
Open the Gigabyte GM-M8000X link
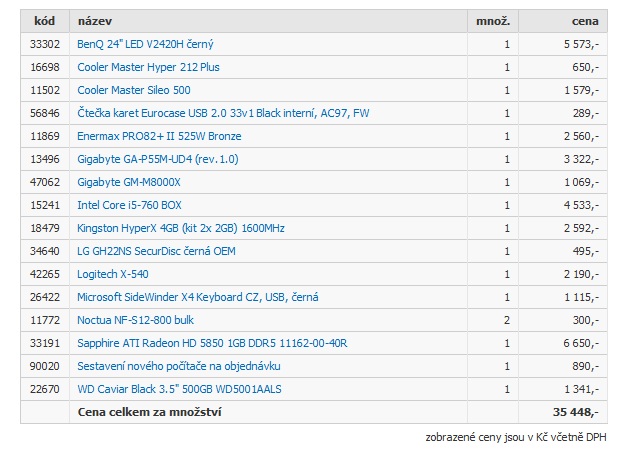point(129,182)
